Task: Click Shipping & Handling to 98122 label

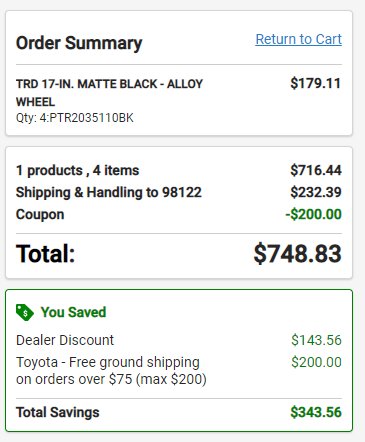Action: (109, 192)
